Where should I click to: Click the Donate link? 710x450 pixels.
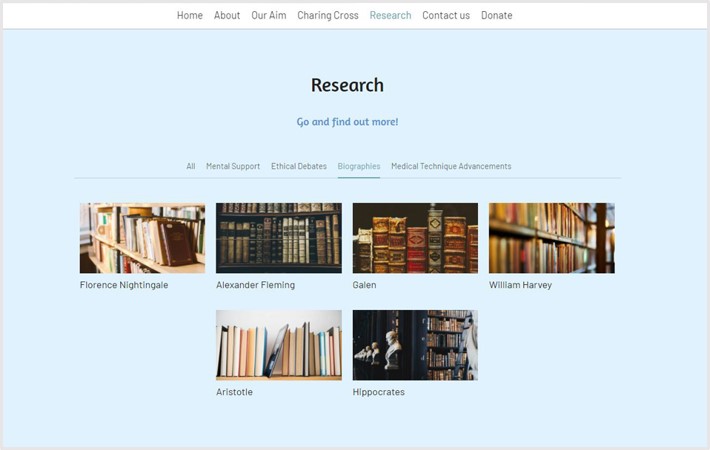496,15
